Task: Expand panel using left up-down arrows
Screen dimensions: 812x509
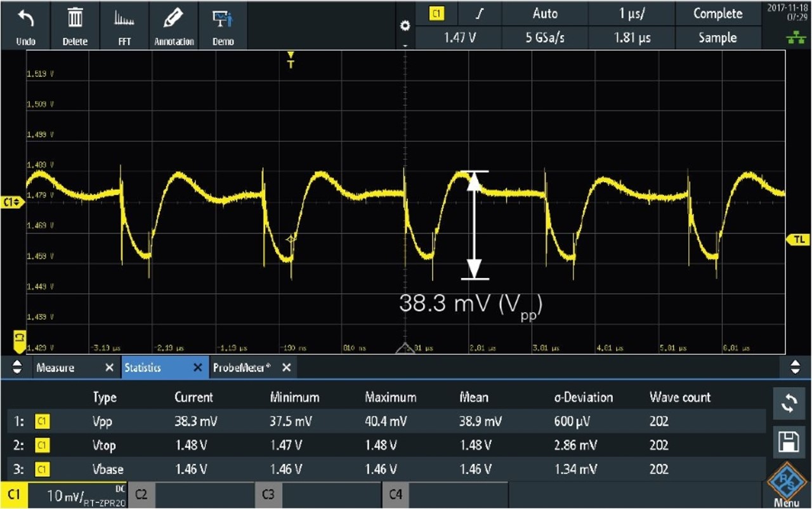Action: [17, 367]
